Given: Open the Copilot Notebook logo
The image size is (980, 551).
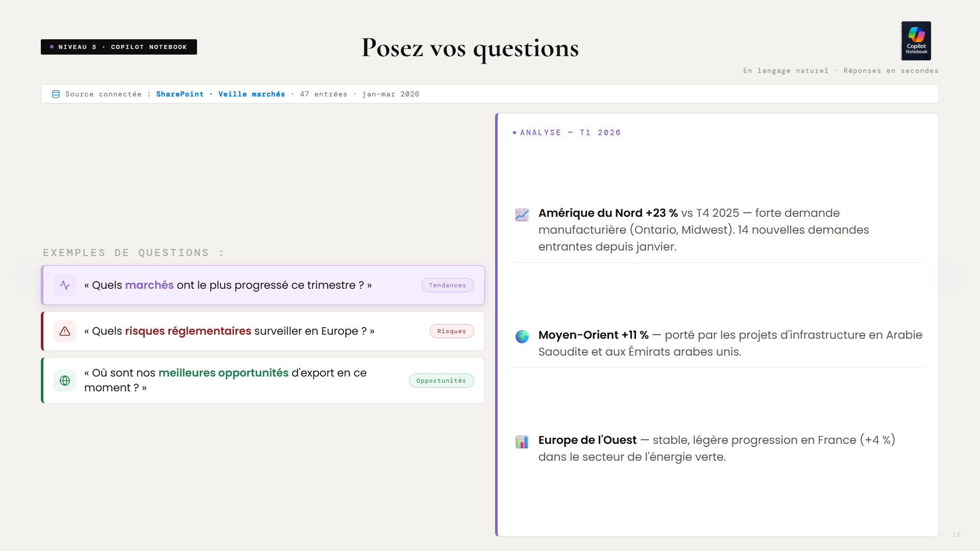Looking at the screenshot, I should coord(916,41).
